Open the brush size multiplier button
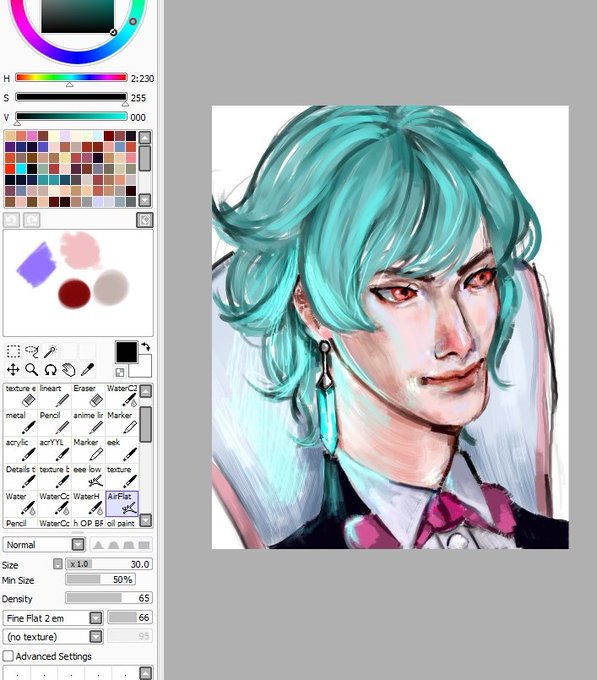 pos(58,564)
